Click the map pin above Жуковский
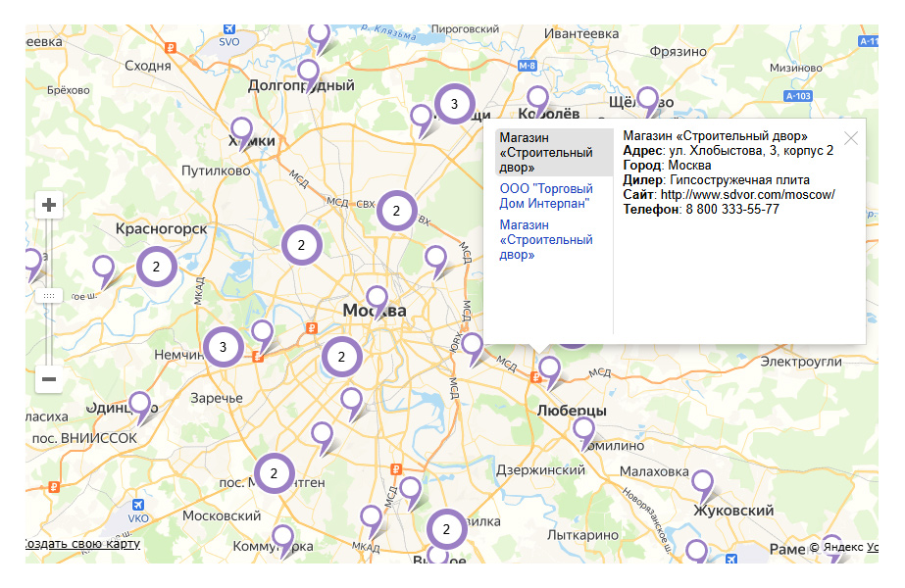The height and width of the screenshot is (588, 905). pos(702,482)
